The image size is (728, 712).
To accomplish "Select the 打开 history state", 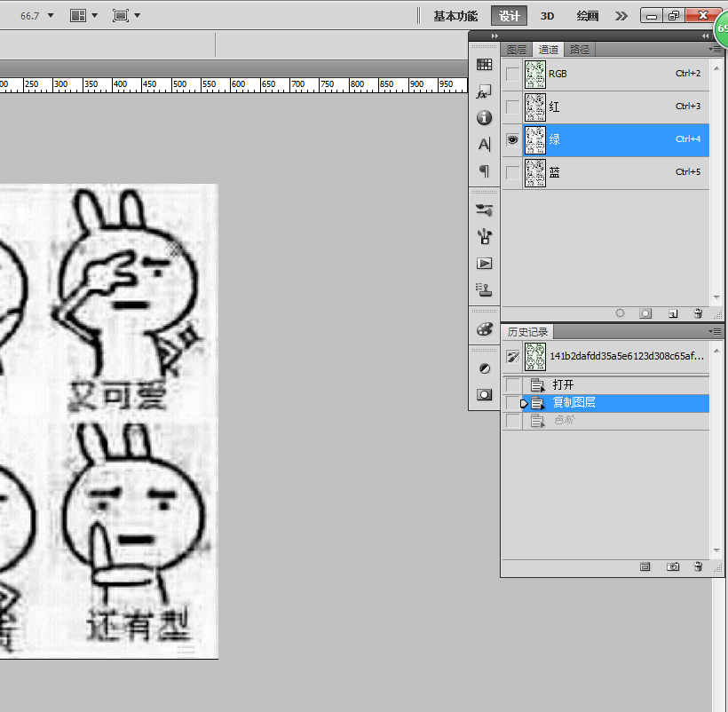I will click(615, 384).
